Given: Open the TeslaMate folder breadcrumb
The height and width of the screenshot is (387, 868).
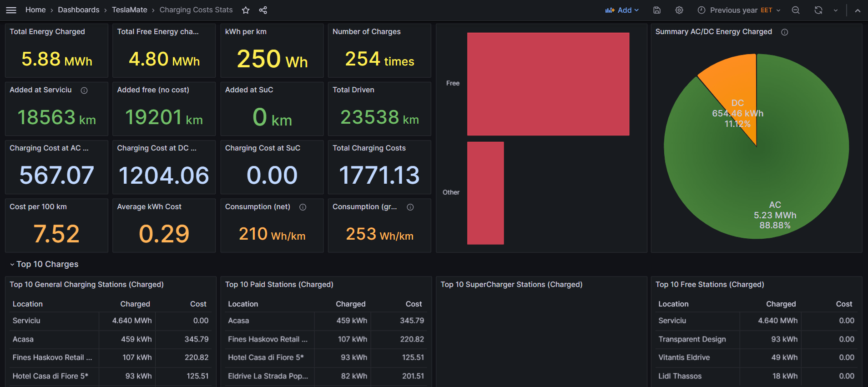Looking at the screenshot, I should 130,10.
